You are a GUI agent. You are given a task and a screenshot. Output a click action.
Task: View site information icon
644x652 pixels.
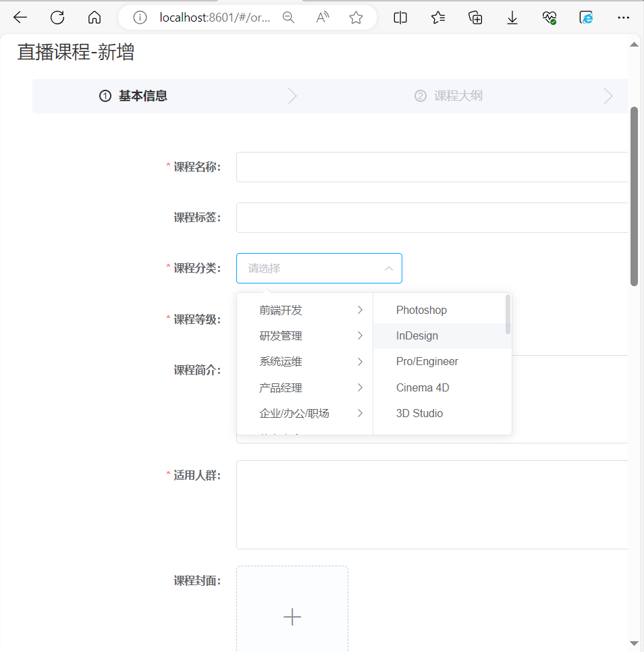(140, 18)
